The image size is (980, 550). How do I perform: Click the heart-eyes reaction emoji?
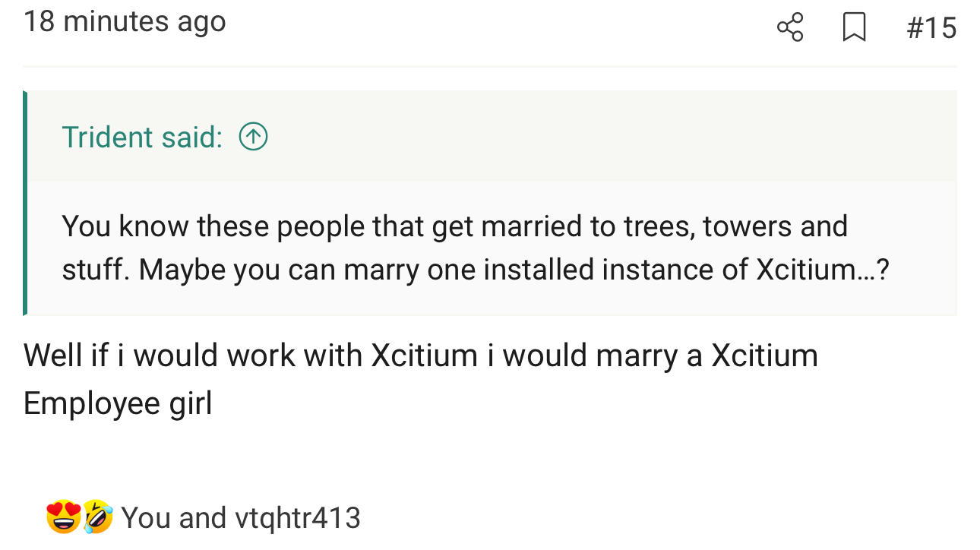click(x=63, y=517)
